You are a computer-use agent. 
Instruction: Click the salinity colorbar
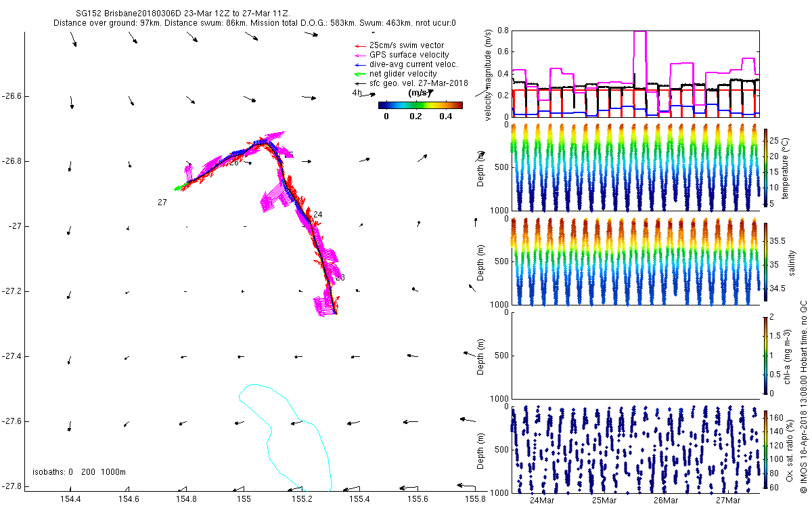click(766, 261)
